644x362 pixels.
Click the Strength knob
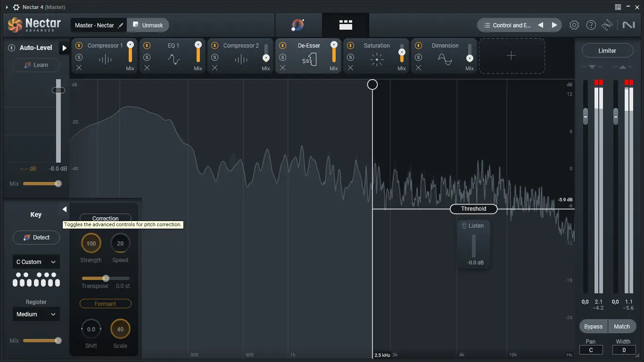(x=91, y=244)
